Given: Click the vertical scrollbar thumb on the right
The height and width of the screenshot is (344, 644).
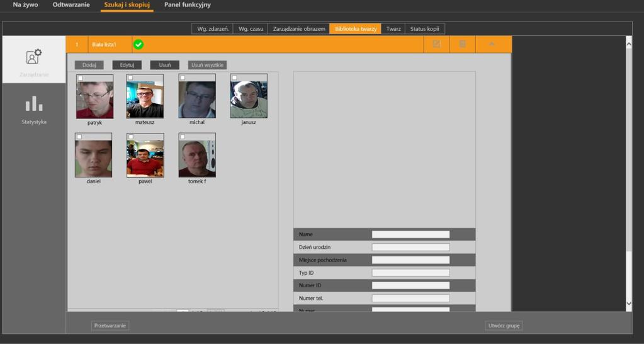Looking at the screenshot, I should click(x=629, y=150).
